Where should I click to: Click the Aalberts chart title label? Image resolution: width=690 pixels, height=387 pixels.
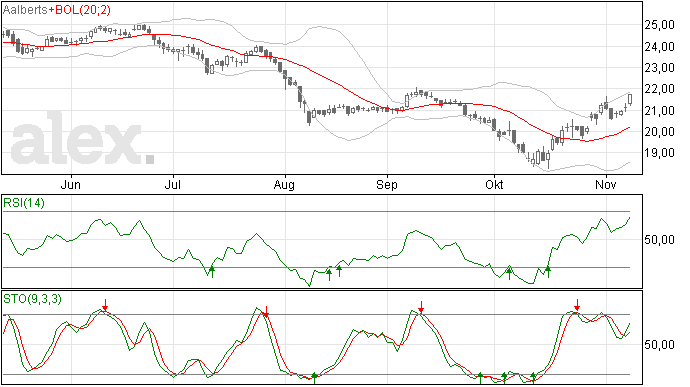click(25, 10)
